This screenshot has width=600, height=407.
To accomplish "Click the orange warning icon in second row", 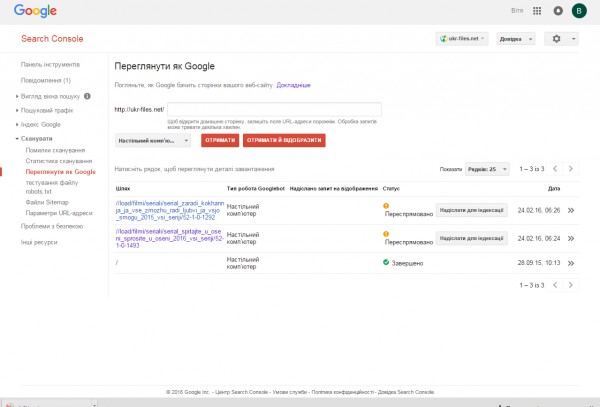I will (386, 234).
